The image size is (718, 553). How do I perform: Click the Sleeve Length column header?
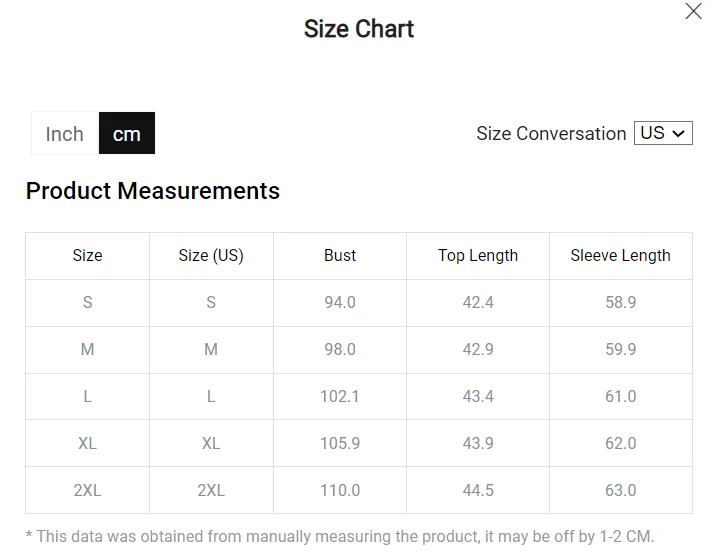(x=620, y=255)
